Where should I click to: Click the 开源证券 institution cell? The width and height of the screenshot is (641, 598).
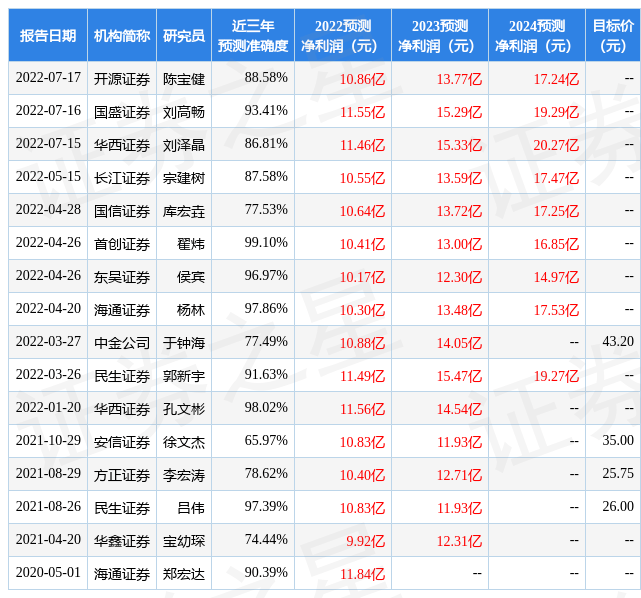(x=122, y=79)
